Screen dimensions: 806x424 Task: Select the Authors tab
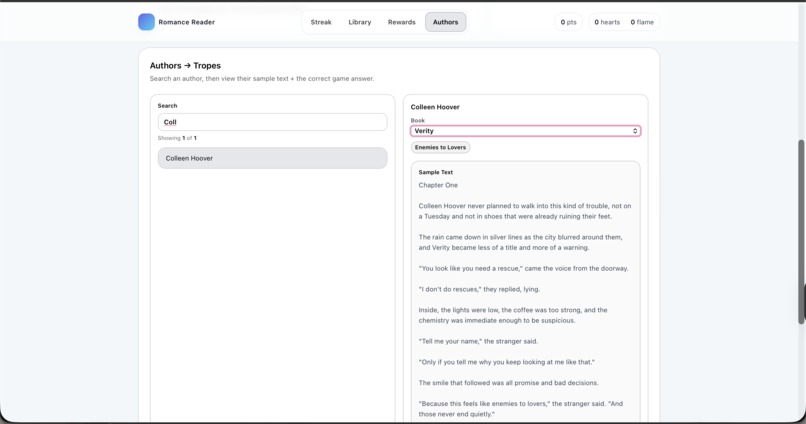445,22
